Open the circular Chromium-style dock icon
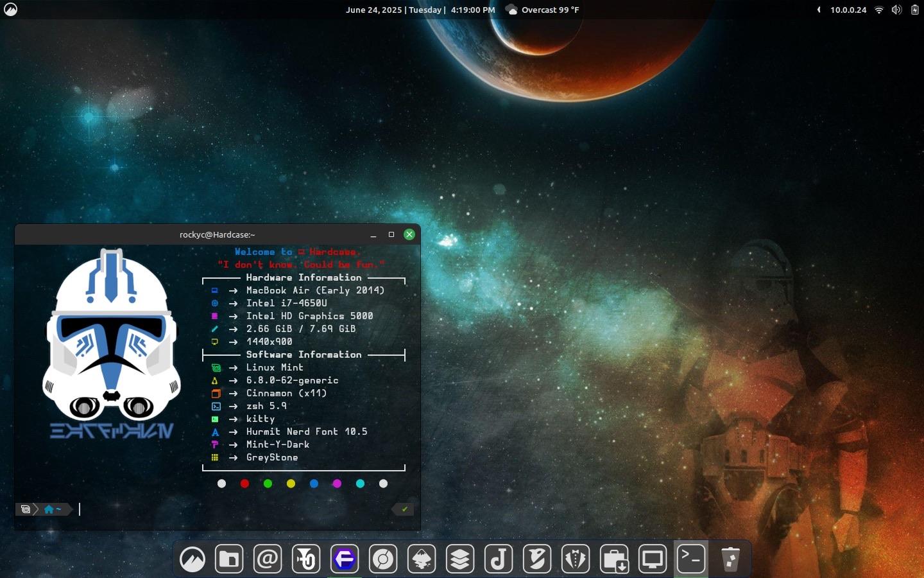The width and height of the screenshot is (924, 578). coord(383,559)
